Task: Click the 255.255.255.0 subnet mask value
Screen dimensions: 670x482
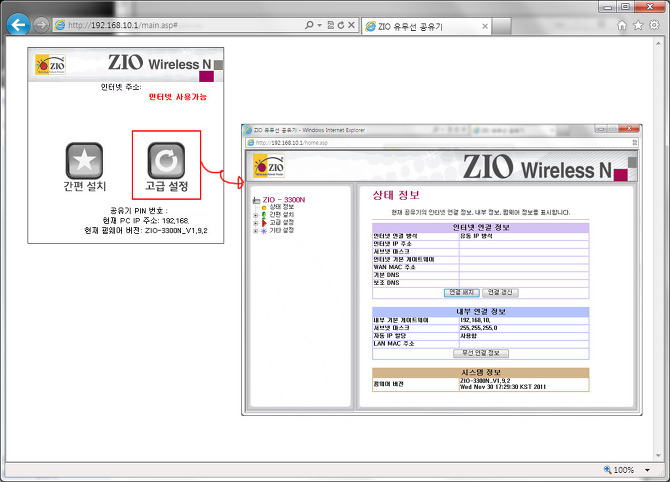Action: tap(478, 328)
